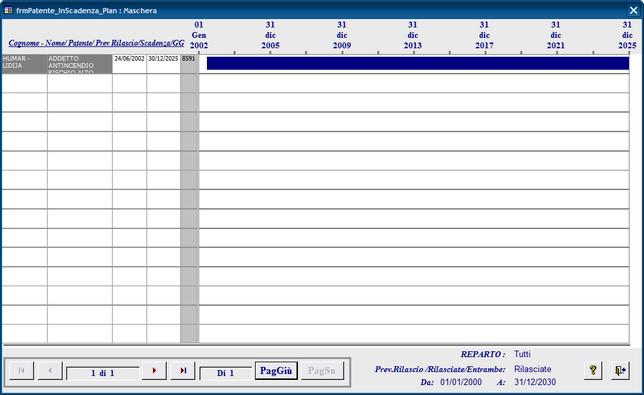Close the Maschera window
Viewport: 644px width, 395px height.
[x=633, y=10]
